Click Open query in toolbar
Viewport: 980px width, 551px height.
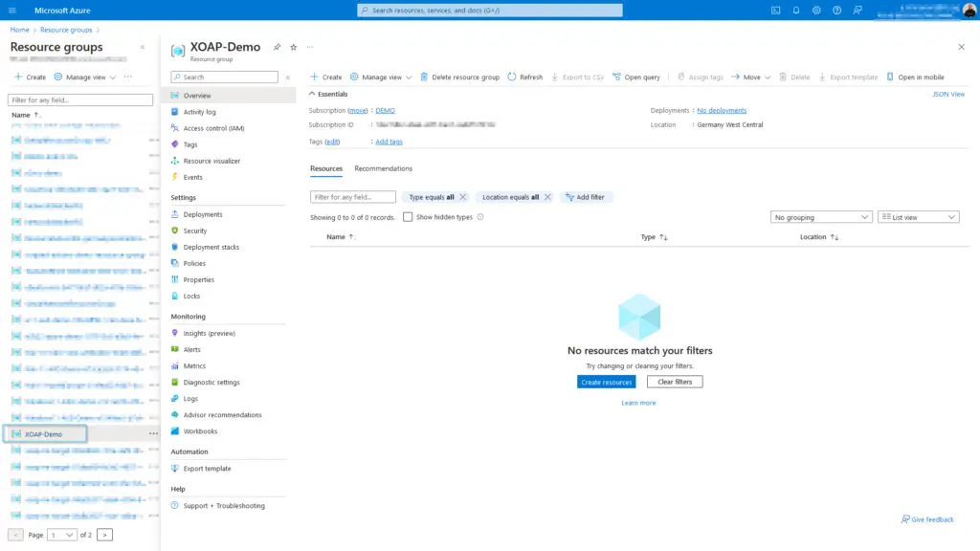point(636,77)
